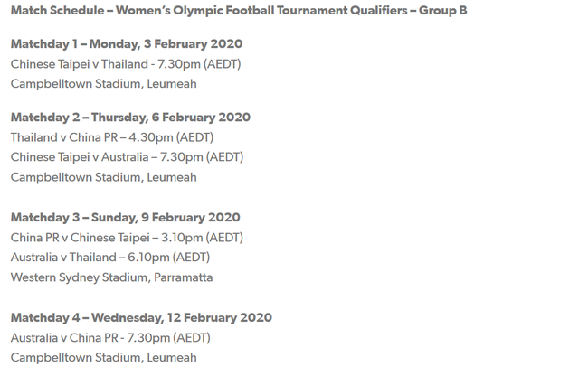Click the China PR v Chinese Taipei fixture
The image size is (588, 376).
tap(127, 238)
